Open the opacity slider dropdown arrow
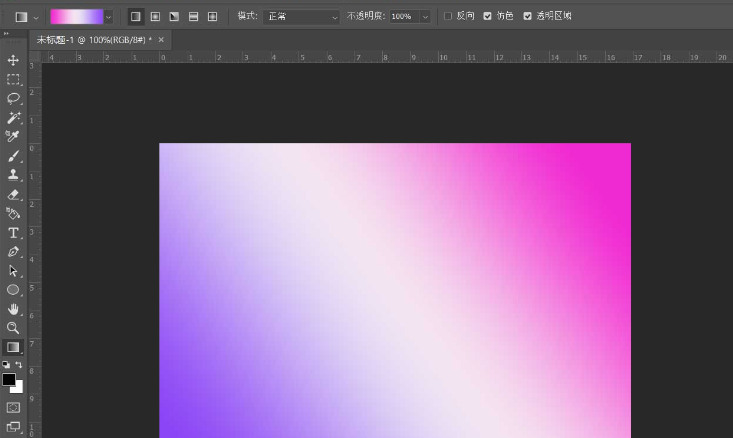Viewport: 733px width, 438px height. point(425,17)
